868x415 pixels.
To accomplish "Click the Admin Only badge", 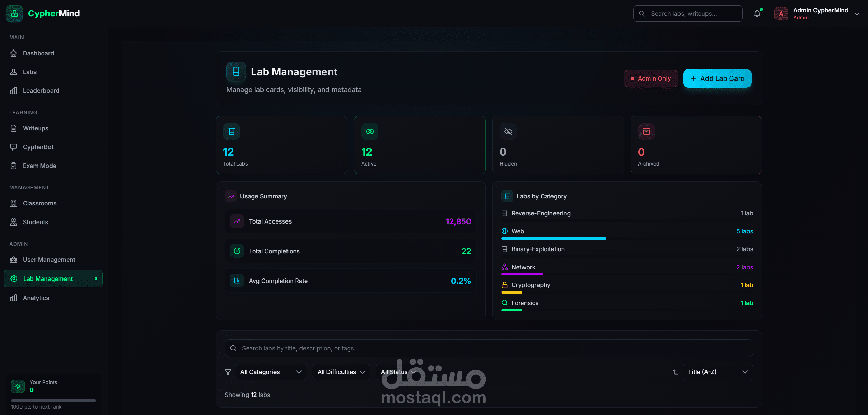I will [x=650, y=78].
